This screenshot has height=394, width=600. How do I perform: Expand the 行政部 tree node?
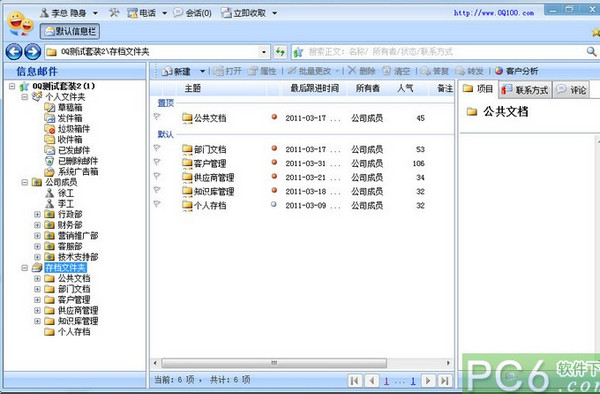pyautogui.click(x=37, y=214)
